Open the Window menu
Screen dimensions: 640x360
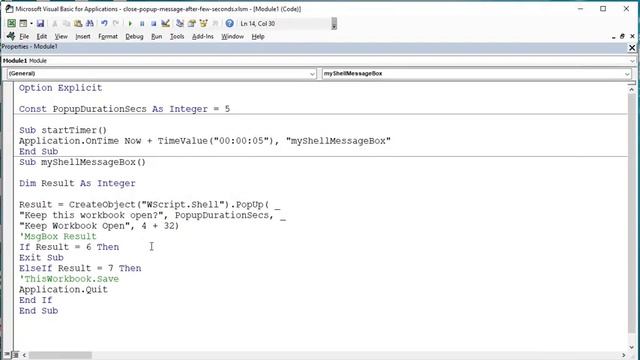(x=232, y=36)
